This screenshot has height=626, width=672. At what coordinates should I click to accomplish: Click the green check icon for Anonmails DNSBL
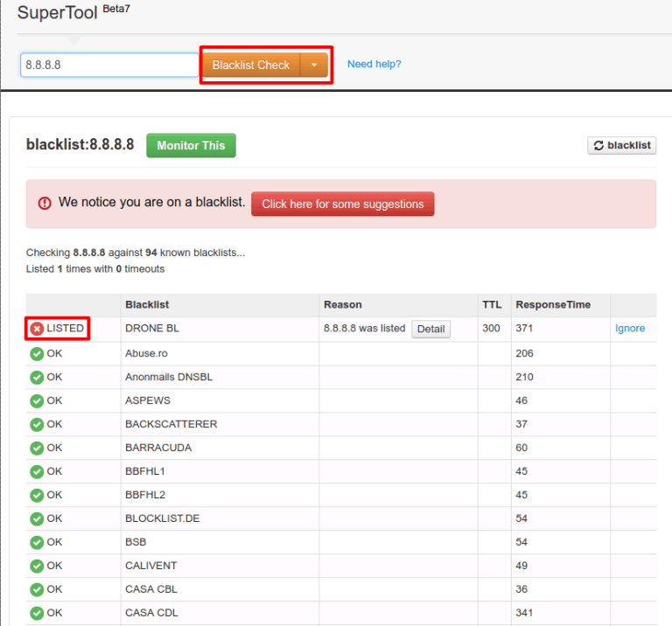[37, 378]
